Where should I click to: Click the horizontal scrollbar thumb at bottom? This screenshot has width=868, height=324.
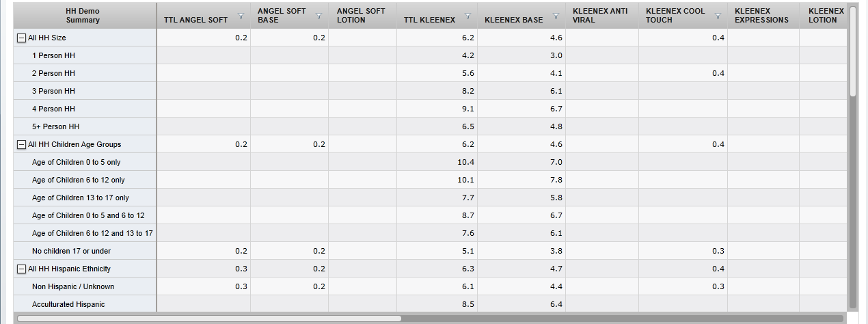[x=209, y=318]
